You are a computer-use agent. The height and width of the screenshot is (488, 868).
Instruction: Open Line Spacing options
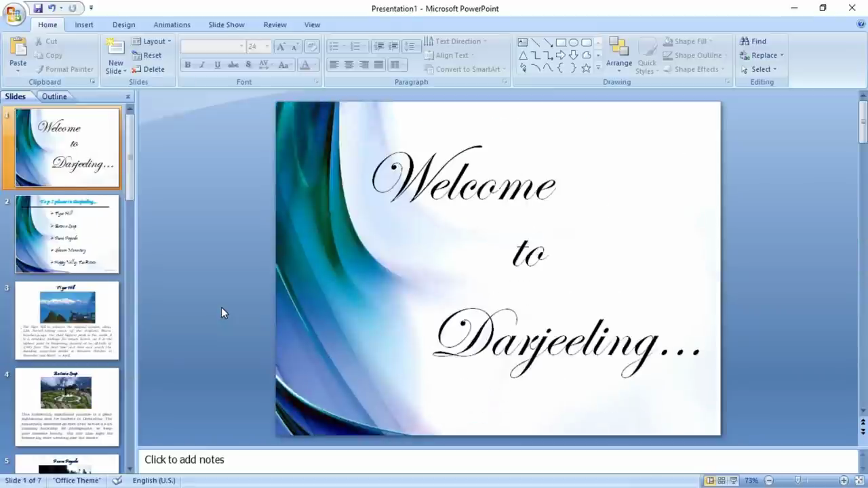pos(410,46)
